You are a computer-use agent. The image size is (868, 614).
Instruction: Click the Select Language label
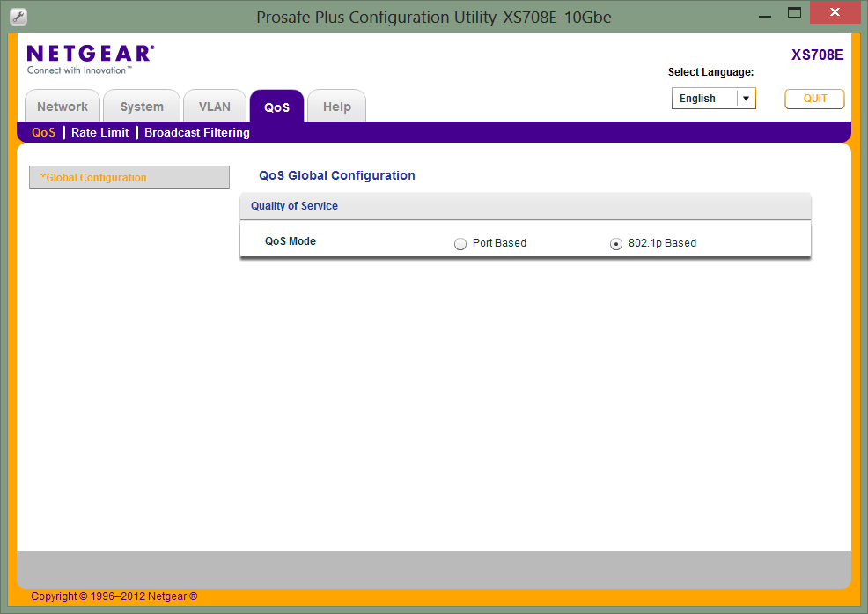point(710,72)
